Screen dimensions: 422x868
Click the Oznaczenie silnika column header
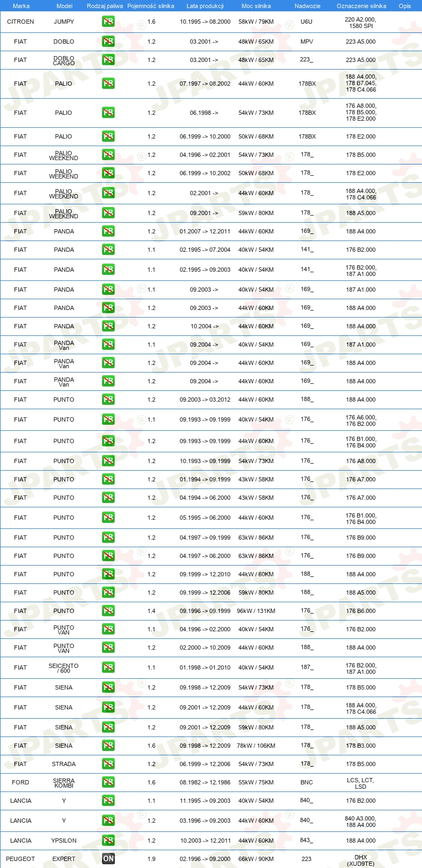pyautogui.click(x=362, y=6)
